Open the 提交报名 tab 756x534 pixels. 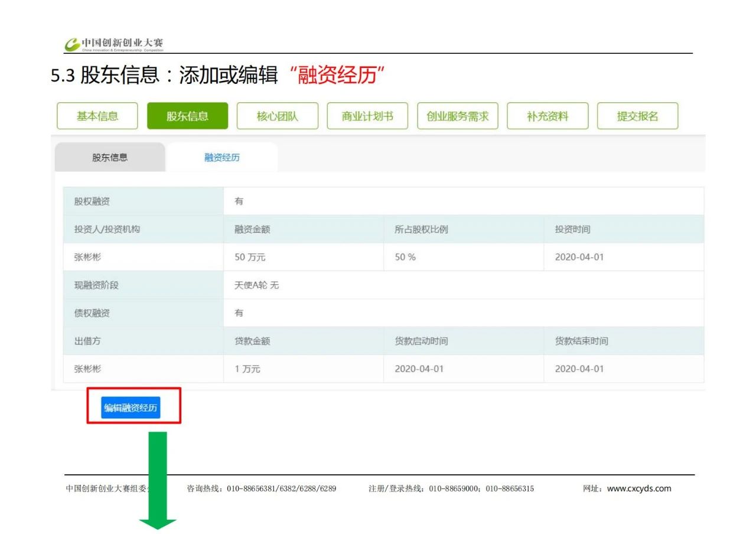click(x=637, y=116)
